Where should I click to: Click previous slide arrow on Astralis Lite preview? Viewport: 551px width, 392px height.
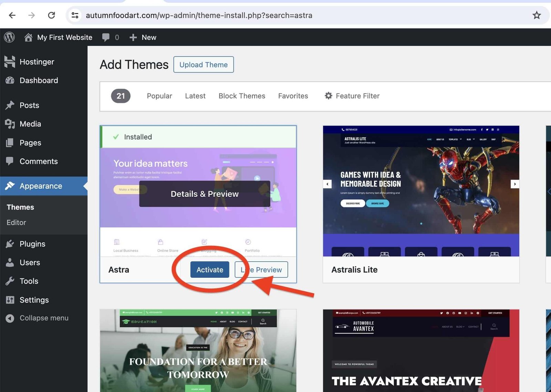[327, 184]
